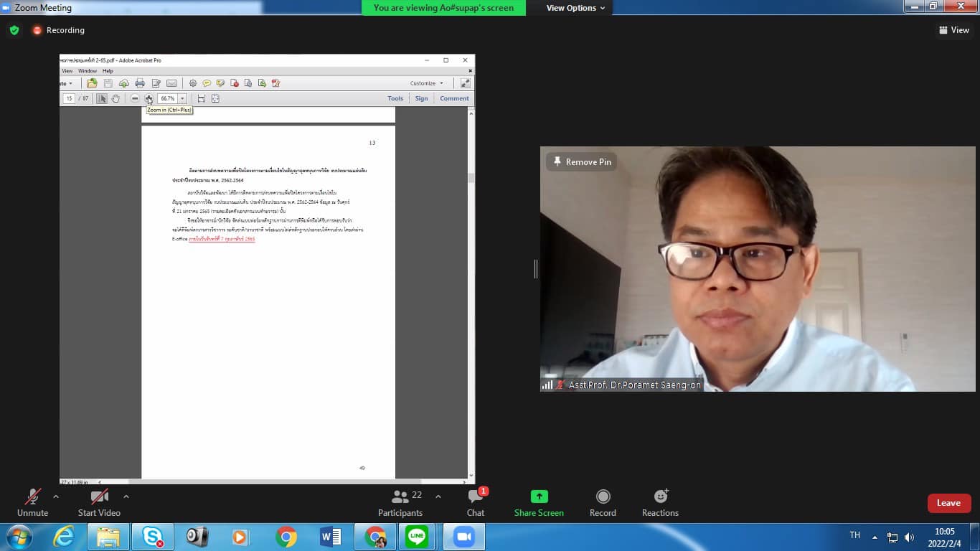980x551 pixels.
Task: Expand video options arrow beside Start Video
Action: [126, 496]
